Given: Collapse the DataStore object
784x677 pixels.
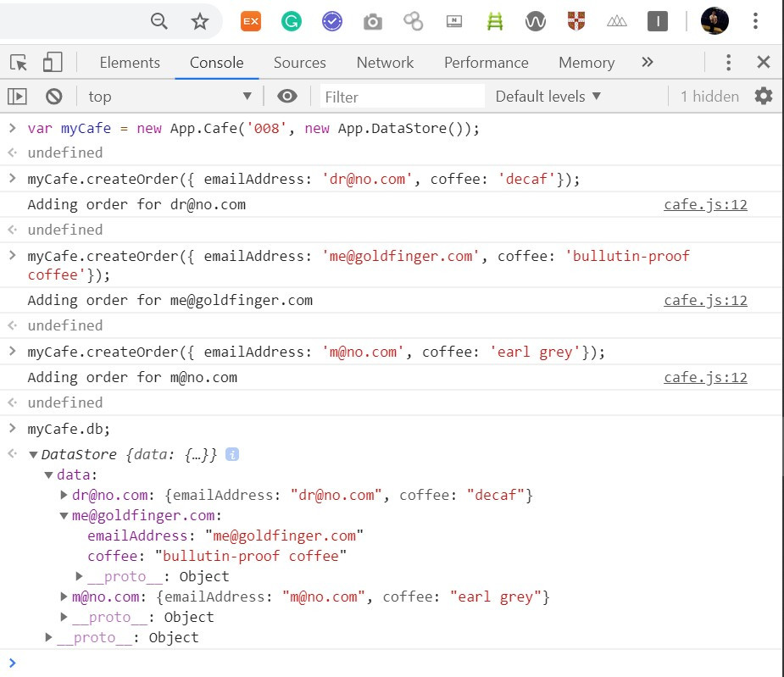Looking at the screenshot, I should point(34,455).
